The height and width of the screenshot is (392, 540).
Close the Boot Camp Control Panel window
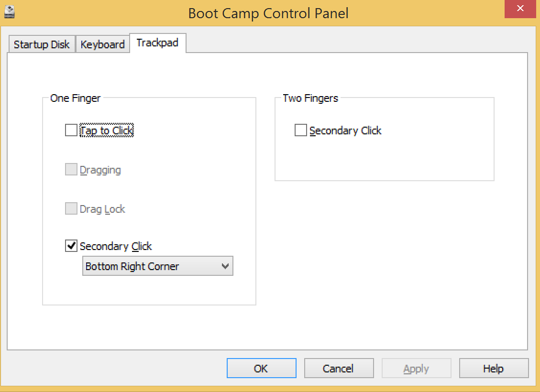point(520,8)
